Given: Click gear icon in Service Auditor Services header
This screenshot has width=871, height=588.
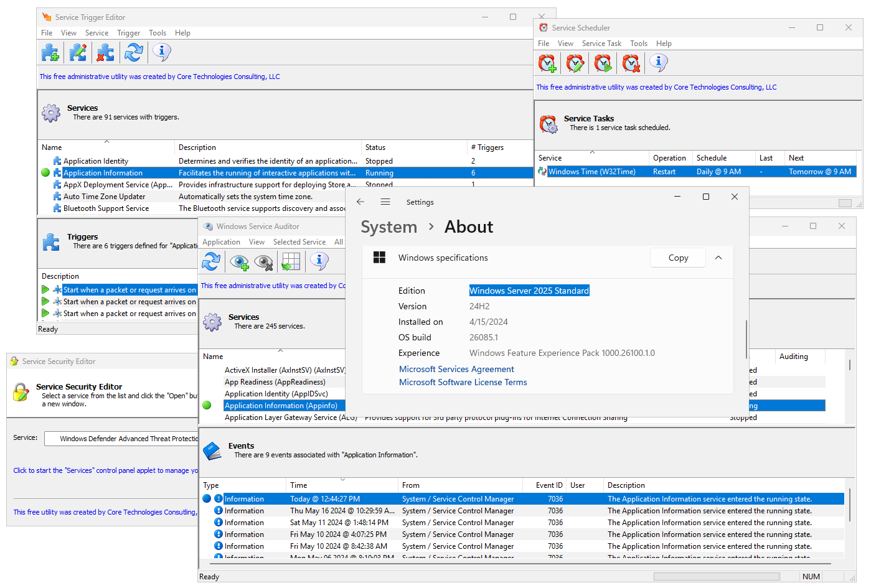Looking at the screenshot, I should (x=212, y=322).
